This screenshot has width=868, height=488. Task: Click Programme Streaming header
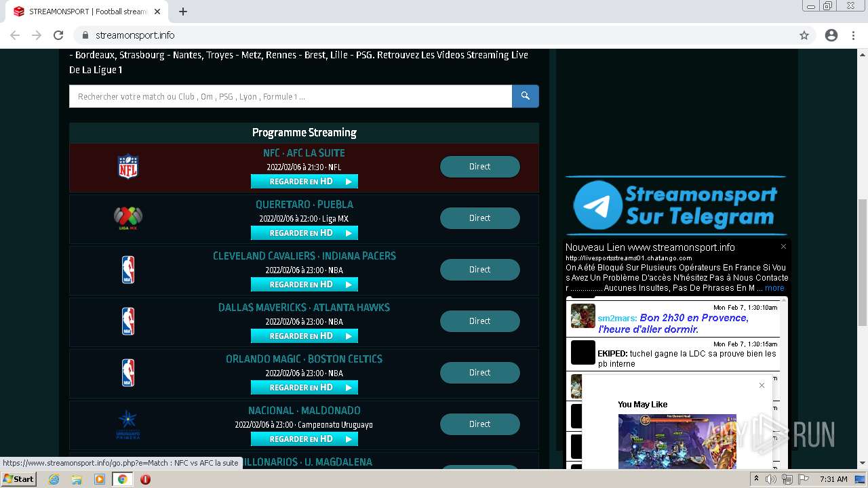coord(304,133)
